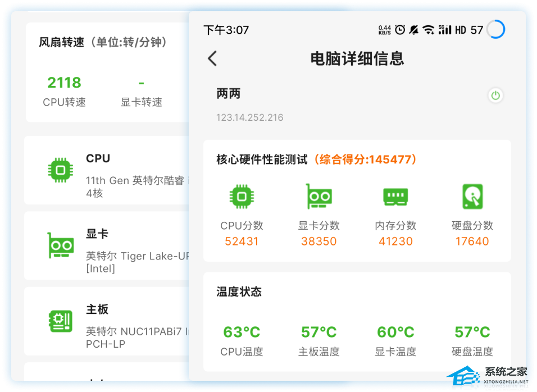The height and width of the screenshot is (392, 537).
Task: Tap the alarm clock status icon
Action: coord(400,30)
